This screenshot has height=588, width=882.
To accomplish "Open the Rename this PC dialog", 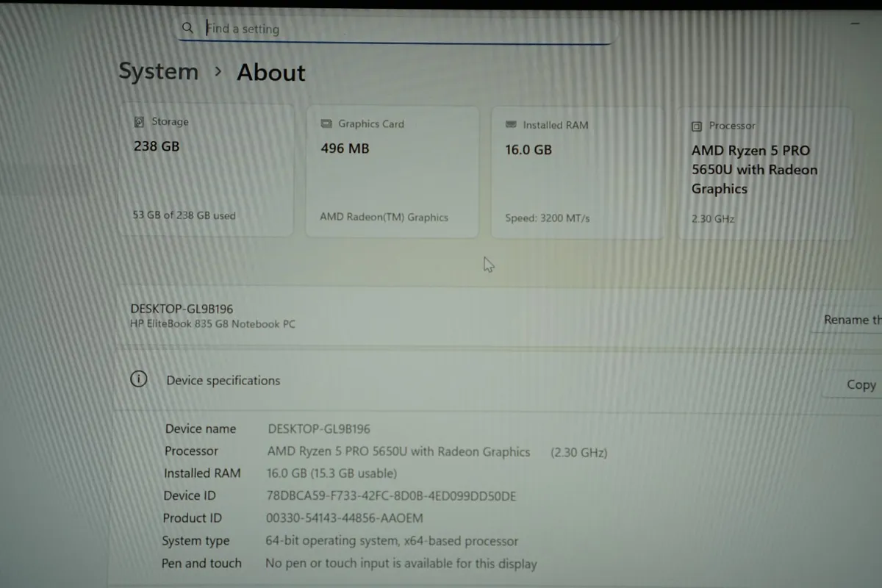I will click(853, 319).
